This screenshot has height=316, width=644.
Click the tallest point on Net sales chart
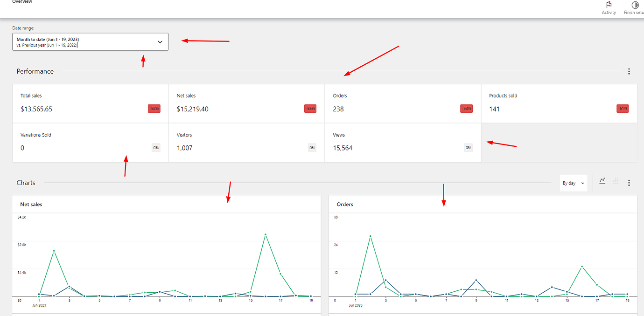(x=265, y=235)
